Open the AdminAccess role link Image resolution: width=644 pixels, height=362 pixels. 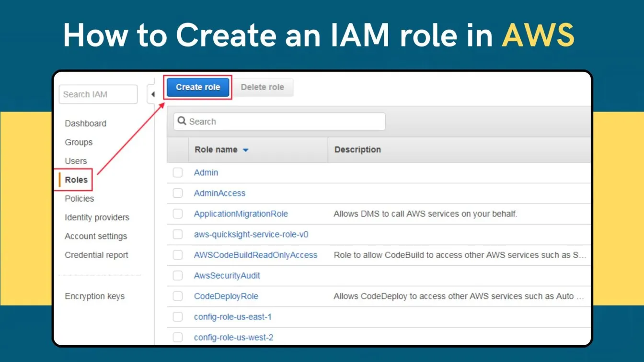click(219, 193)
